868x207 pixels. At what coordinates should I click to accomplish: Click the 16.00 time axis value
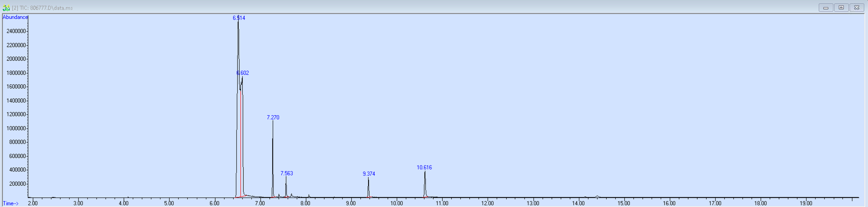click(669, 204)
